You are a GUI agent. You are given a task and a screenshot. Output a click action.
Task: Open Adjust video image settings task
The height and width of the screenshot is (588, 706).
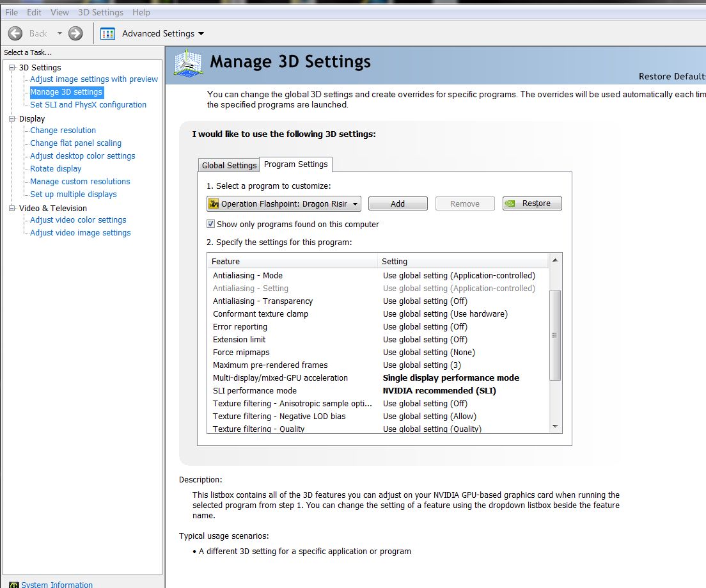point(80,232)
